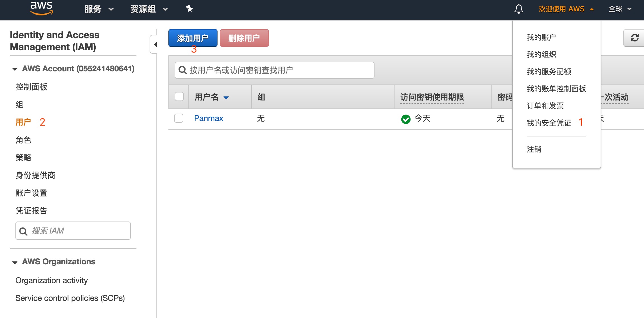Image resolution: width=644 pixels, height=318 pixels.
Task: Toggle the select-all users checkbox
Action: pyautogui.click(x=179, y=96)
